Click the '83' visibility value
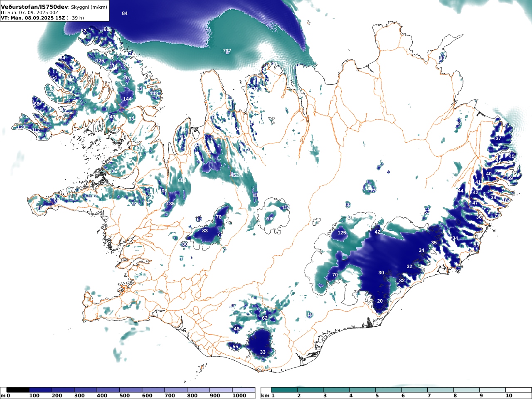The image size is (532, 399). 205,231
